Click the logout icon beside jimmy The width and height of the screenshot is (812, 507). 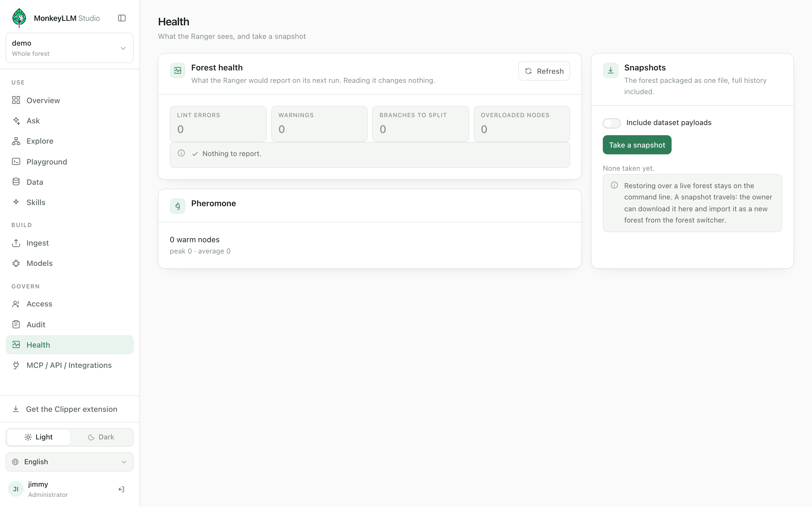pos(122,489)
